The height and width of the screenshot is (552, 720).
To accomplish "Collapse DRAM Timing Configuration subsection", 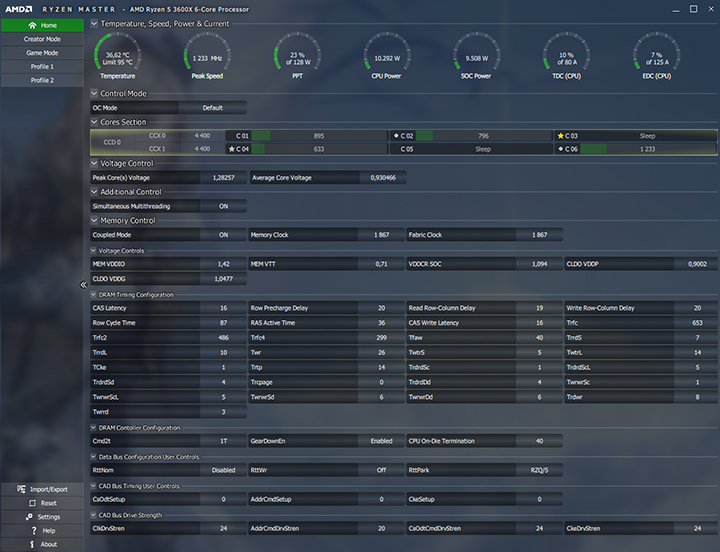I will [x=93, y=295].
